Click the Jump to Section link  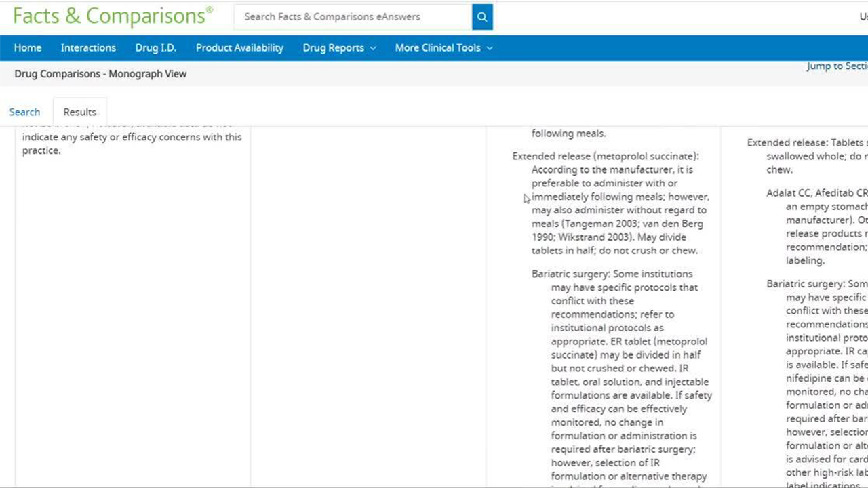(x=836, y=66)
